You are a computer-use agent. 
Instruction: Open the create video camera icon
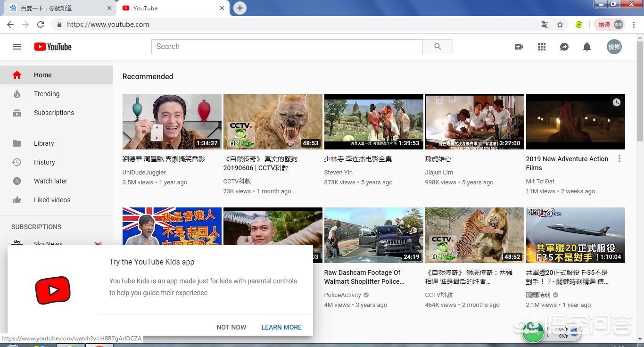[x=519, y=47]
